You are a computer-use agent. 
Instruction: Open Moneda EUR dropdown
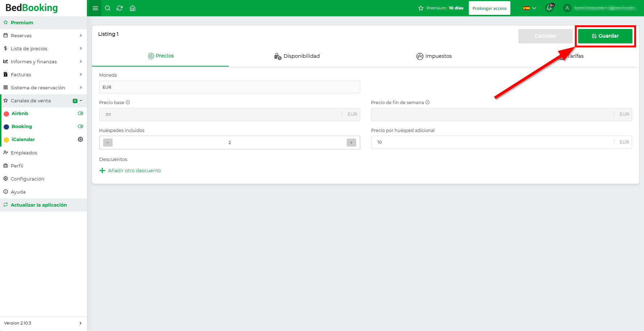click(230, 87)
